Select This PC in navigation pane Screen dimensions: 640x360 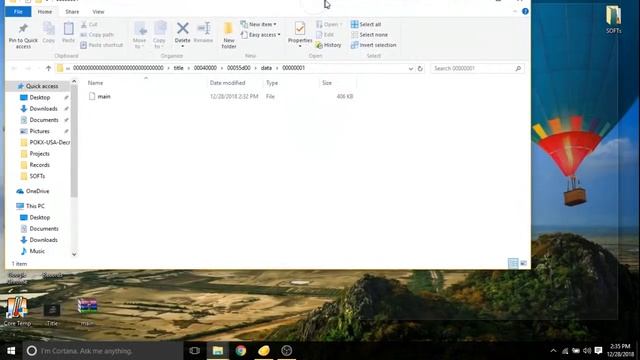coord(35,206)
